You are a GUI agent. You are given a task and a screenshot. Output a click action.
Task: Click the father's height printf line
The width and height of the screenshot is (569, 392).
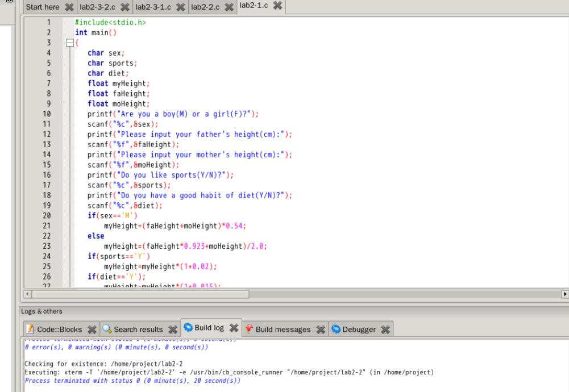[x=190, y=134]
